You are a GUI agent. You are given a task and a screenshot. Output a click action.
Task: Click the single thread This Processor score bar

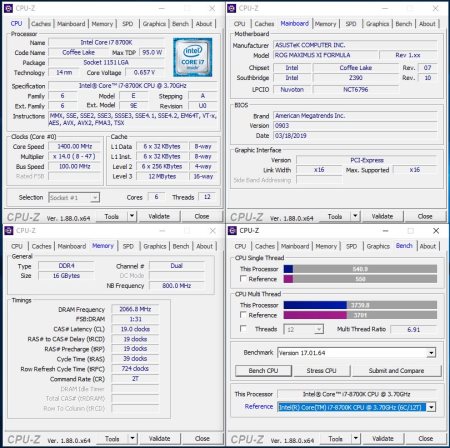coord(360,269)
